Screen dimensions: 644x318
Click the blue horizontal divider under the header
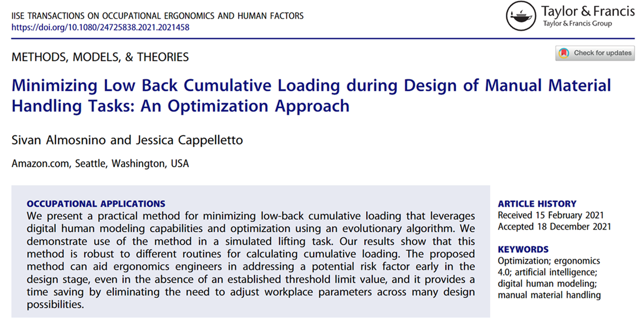tap(322, 36)
